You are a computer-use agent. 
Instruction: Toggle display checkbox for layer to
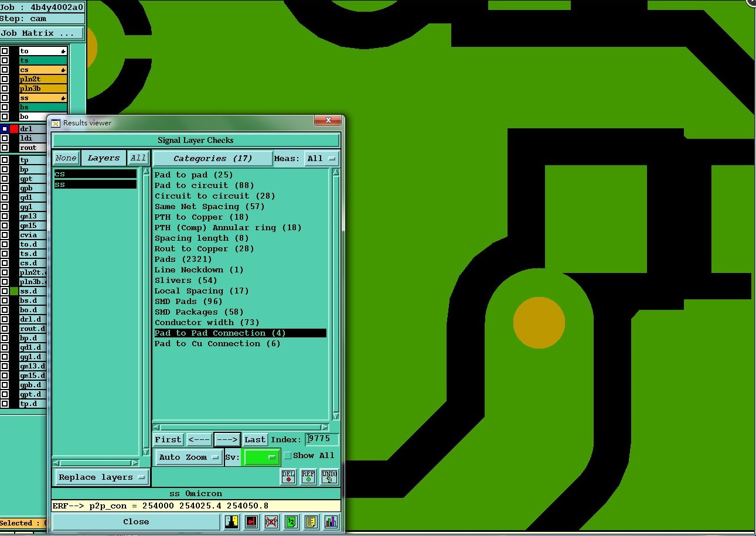tap(5, 51)
